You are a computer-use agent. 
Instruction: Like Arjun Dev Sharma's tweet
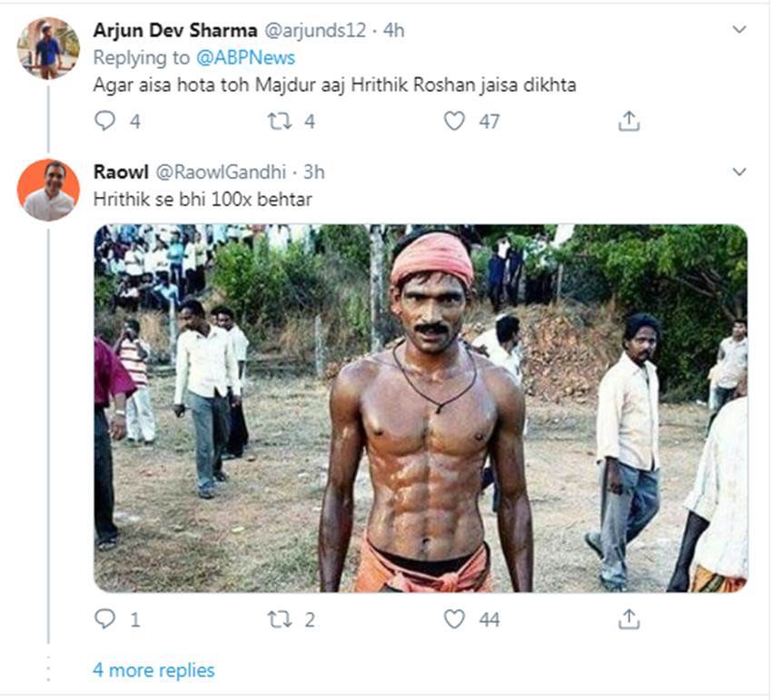(x=454, y=121)
